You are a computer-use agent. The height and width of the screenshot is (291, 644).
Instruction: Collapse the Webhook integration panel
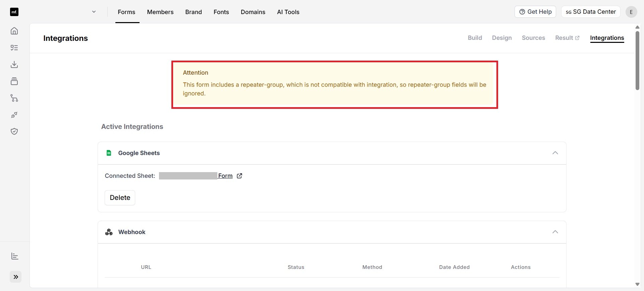(555, 232)
